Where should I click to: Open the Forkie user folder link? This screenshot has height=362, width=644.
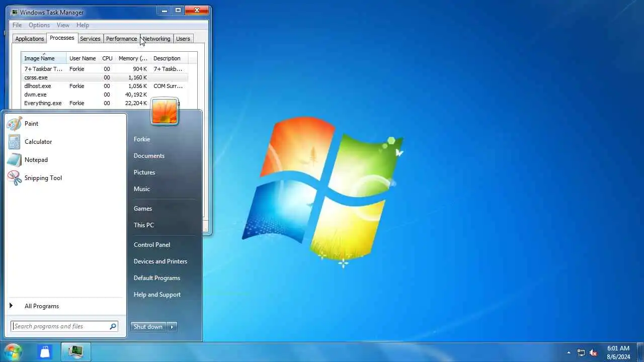[x=142, y=139]
